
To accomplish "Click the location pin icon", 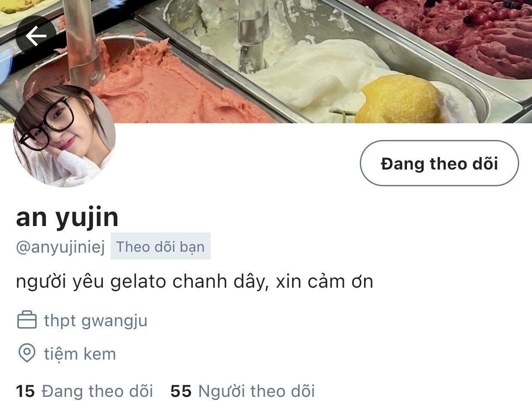I will 27,354.
